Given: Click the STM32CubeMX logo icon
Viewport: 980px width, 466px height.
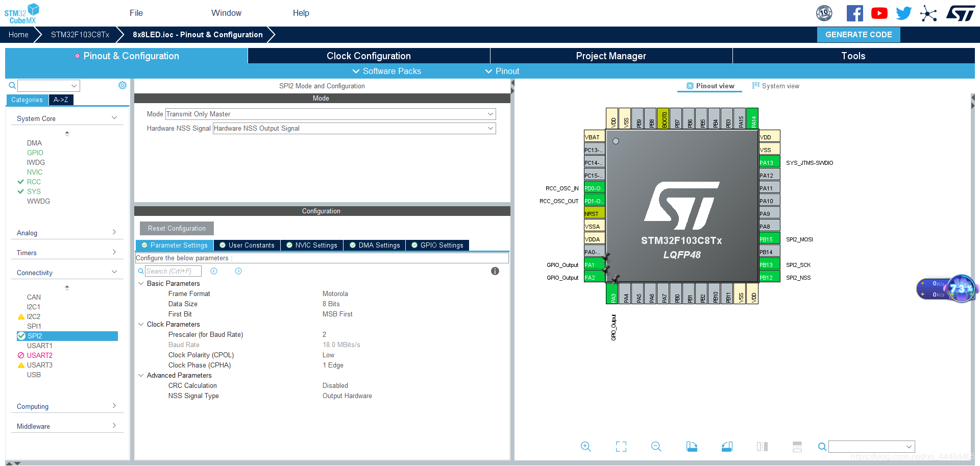Looking at the screenshot, I should 22,13.
